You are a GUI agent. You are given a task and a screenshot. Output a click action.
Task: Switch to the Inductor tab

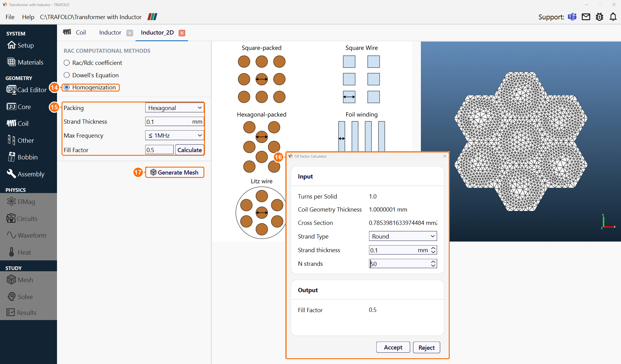click(110, 32)
